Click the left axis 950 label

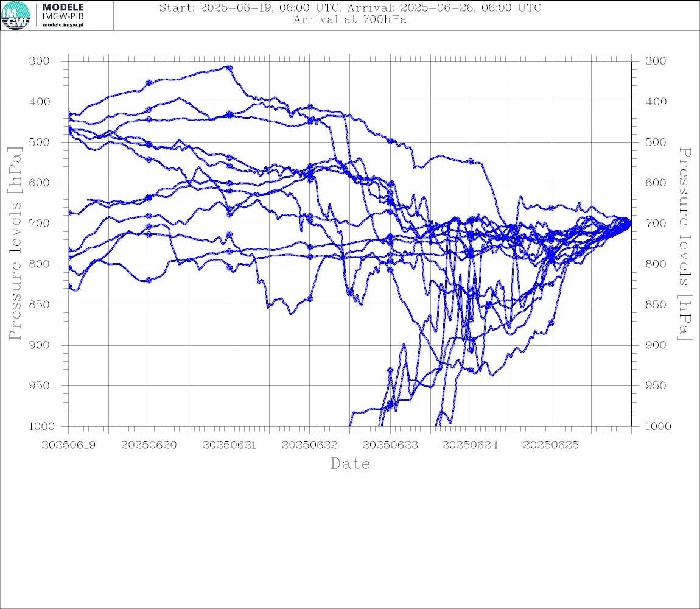(39, 385)
